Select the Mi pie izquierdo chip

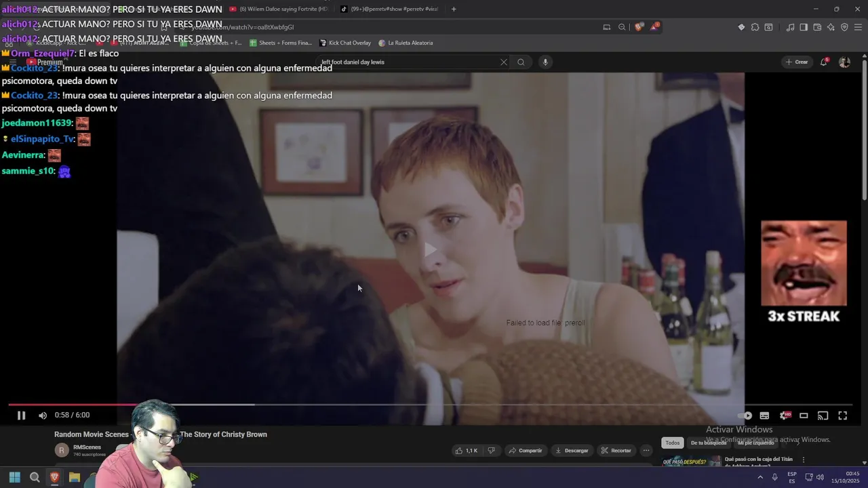pos(755,443)
